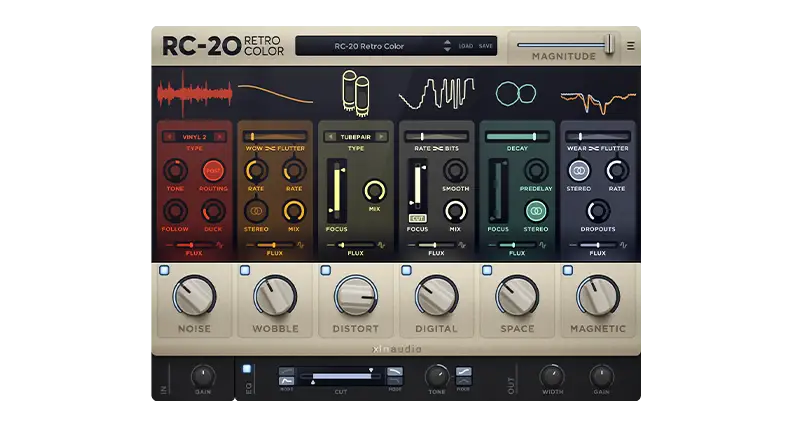Click the CUT button under Digital focus
Viewport: 792px width, 427px height.
[x=417, y=218]
